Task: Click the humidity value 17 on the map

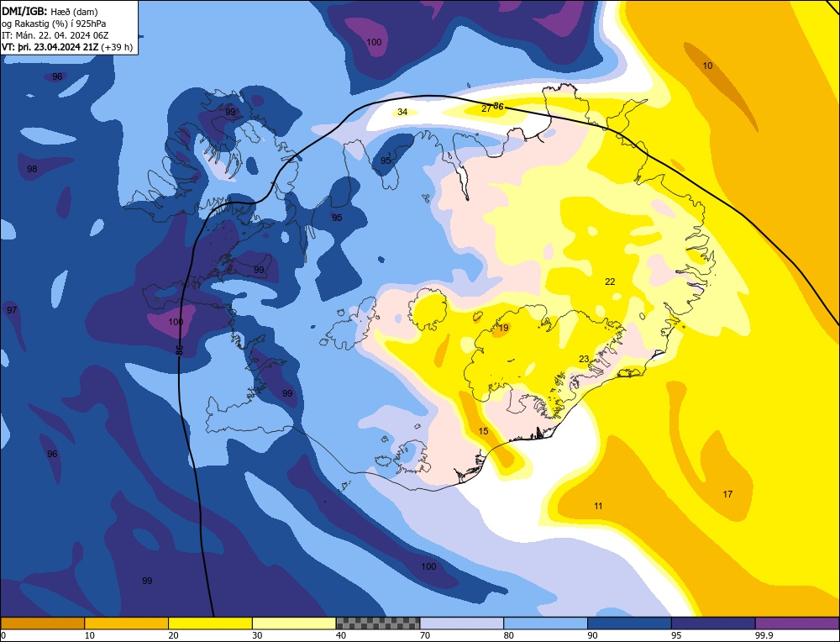Action: point(727,494)
